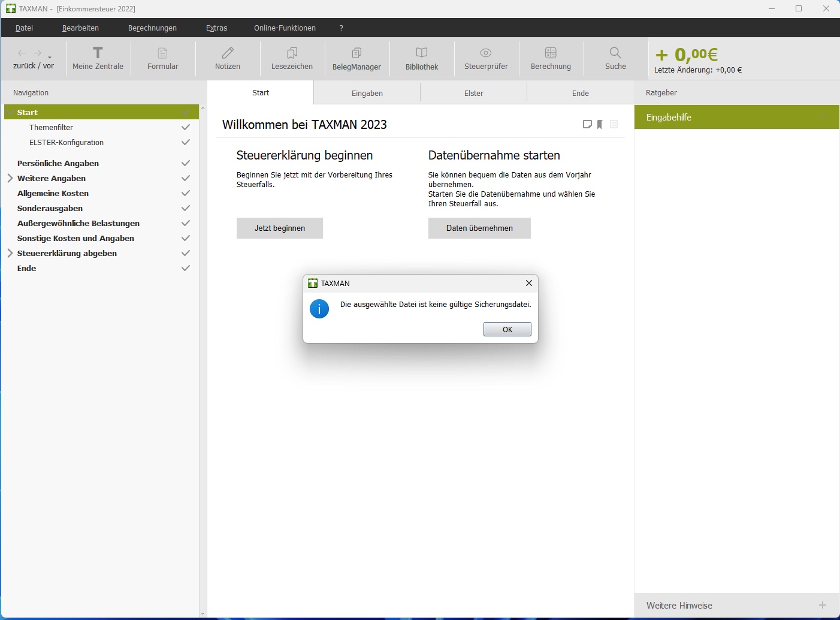This screenshot has height=620, width=840.
Task: Open the Datei menu
Action: 25,28
